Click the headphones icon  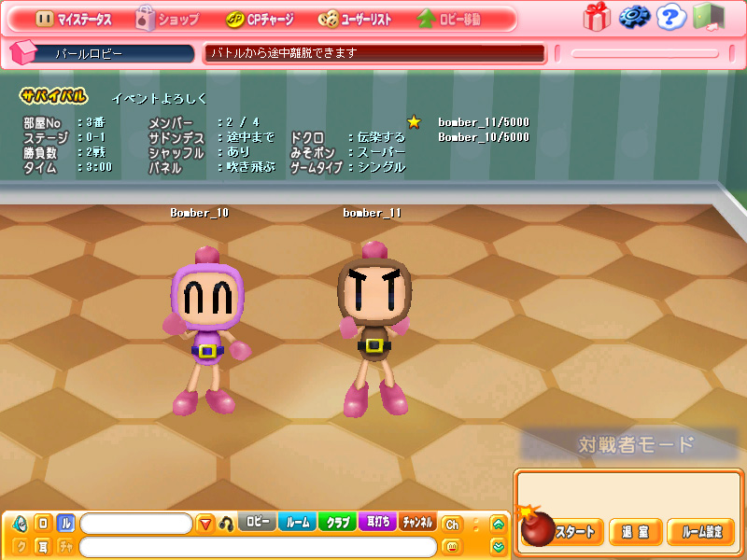[x=226, y=525]
